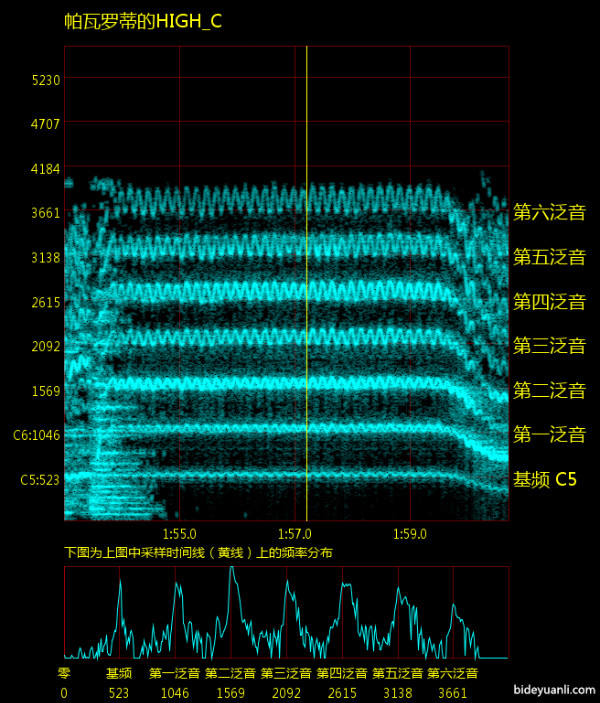600x703 pixels.
Task: Click the 第二泛音 label under the lower chart
Action: [x=230, y=673]
